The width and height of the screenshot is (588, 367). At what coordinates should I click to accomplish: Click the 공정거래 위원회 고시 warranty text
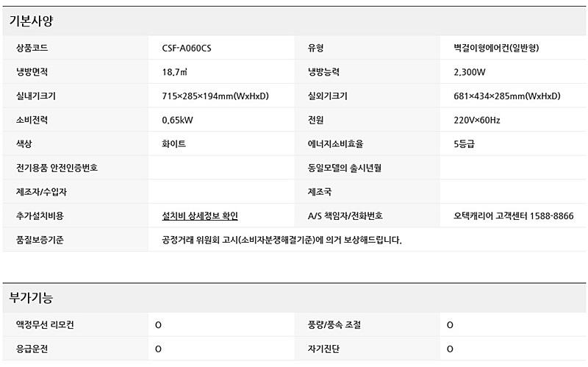[282, 240]
